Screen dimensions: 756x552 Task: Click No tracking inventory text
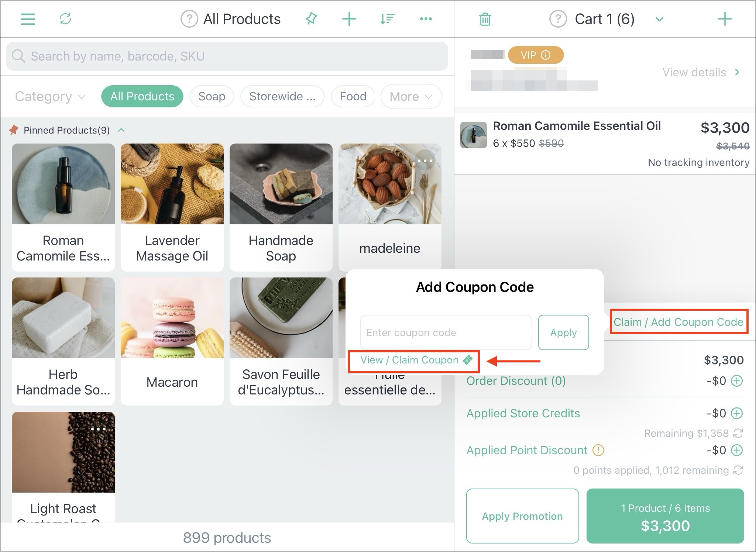698,162
